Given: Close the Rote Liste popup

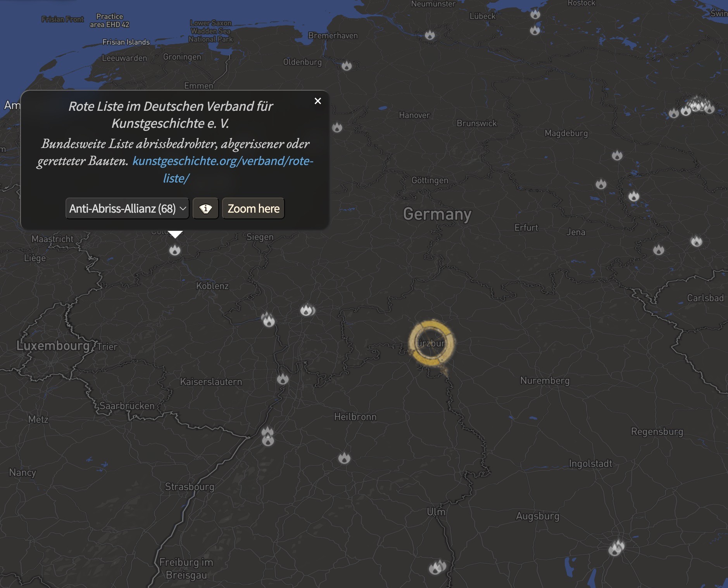Looking at the screenshot, I should point(318,101).
